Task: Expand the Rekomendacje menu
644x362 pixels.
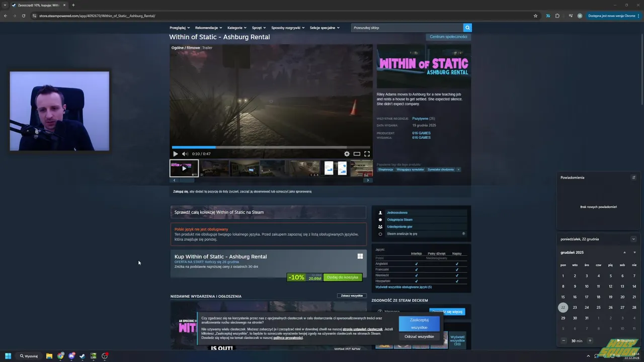Action: (x=208, y=28)
